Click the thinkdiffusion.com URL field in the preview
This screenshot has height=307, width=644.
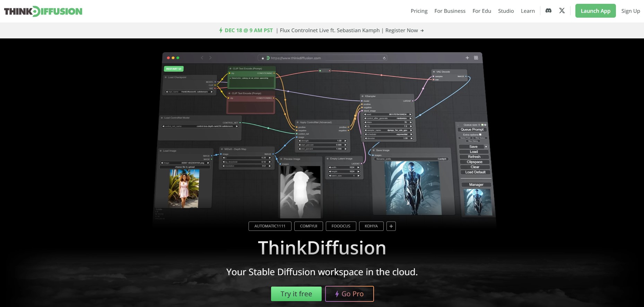tap(322, 58)
